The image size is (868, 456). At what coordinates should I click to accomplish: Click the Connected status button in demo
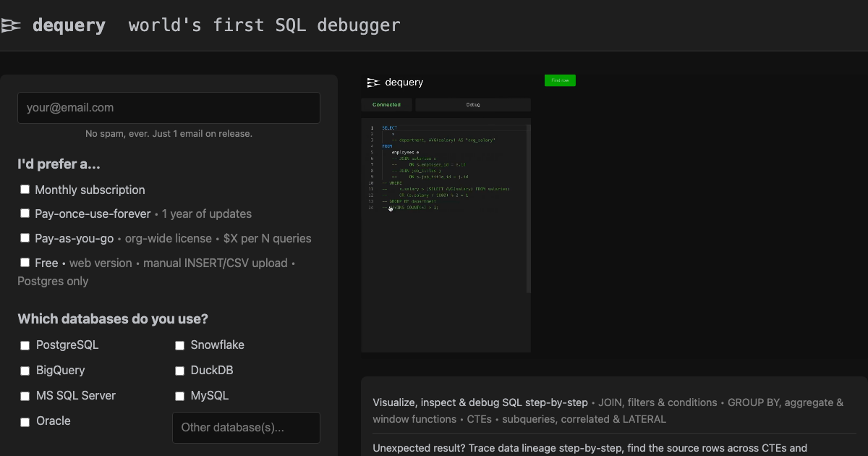pos(386,105)
